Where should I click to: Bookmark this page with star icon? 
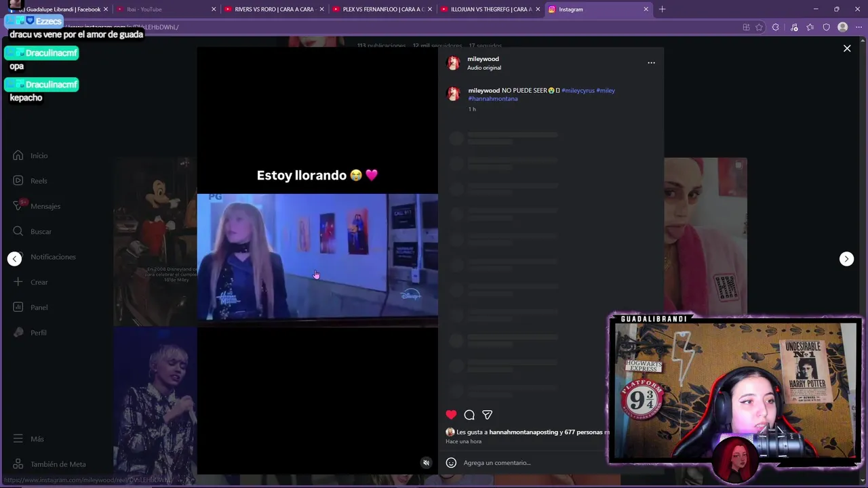tap(759, 27)
